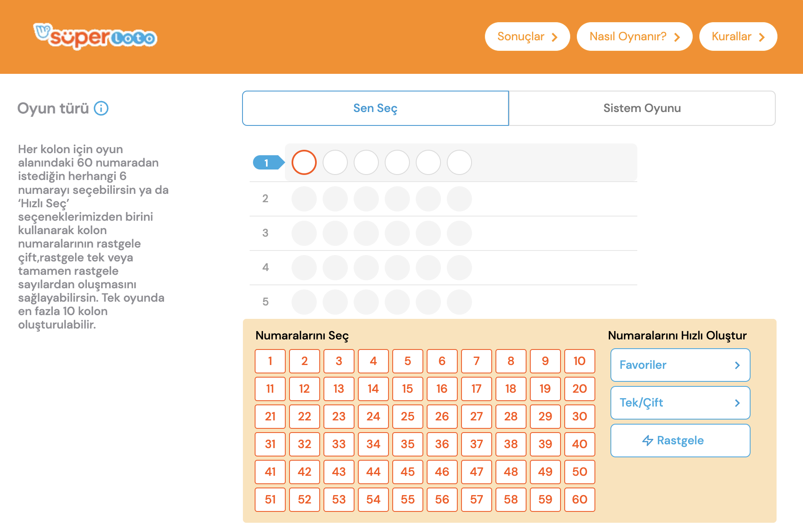Choose number 40 in the grid

tap(580, 444)
